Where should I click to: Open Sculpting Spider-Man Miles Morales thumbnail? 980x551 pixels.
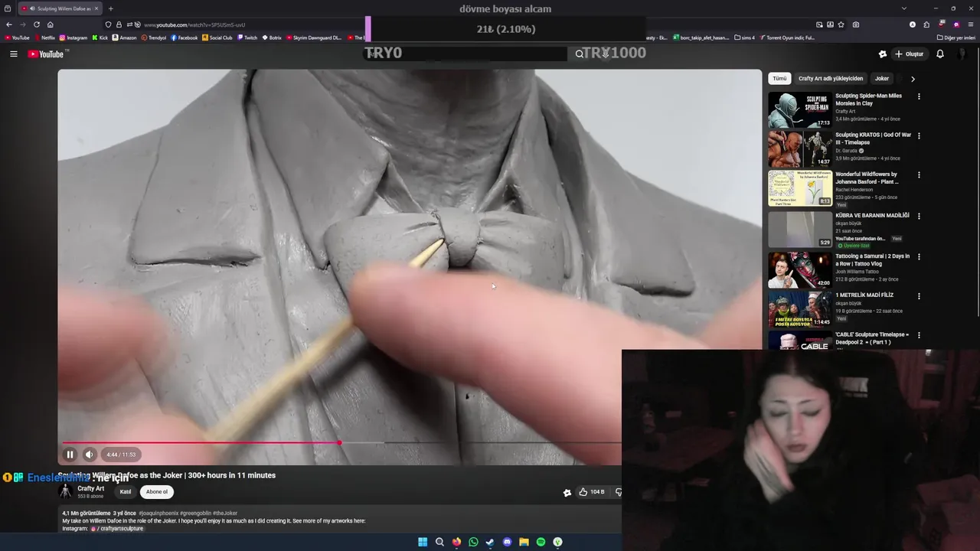[799, 109]
